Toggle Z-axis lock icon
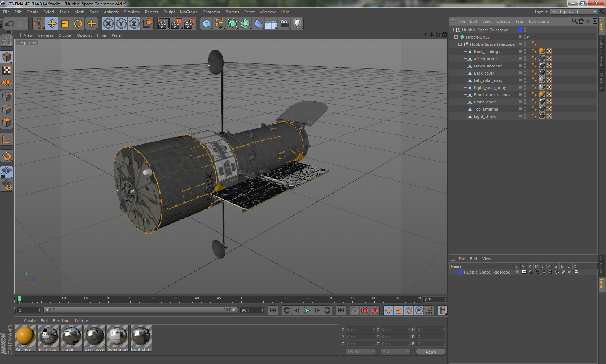606x364 pixels. [134, 24]
